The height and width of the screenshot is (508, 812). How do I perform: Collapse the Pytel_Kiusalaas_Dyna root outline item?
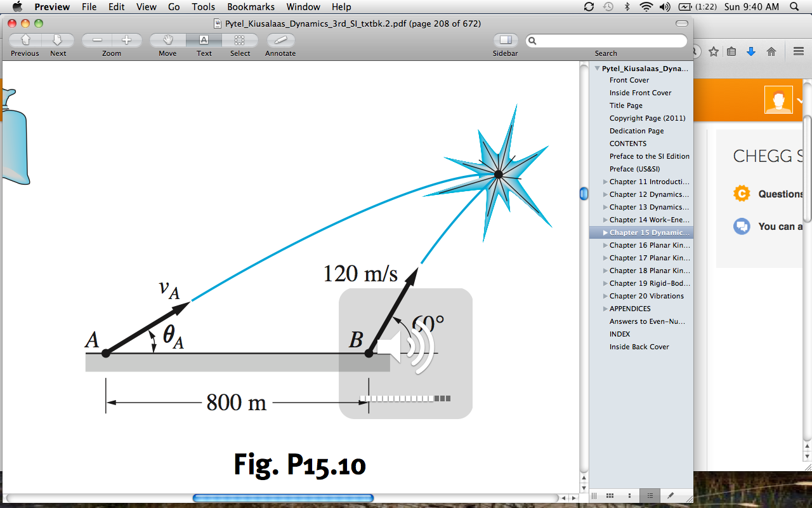coord(597,69)
